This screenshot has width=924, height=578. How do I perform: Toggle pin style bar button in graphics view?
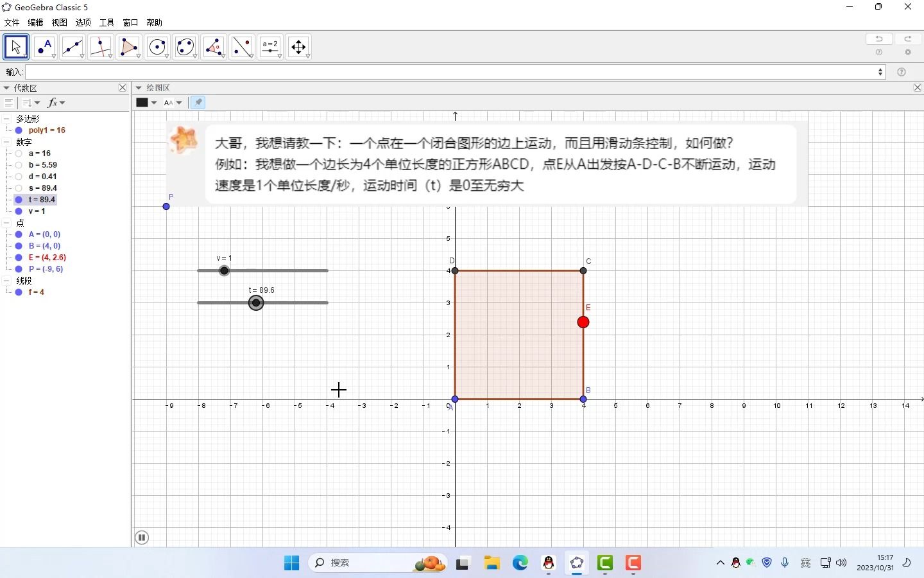[198, 102]
